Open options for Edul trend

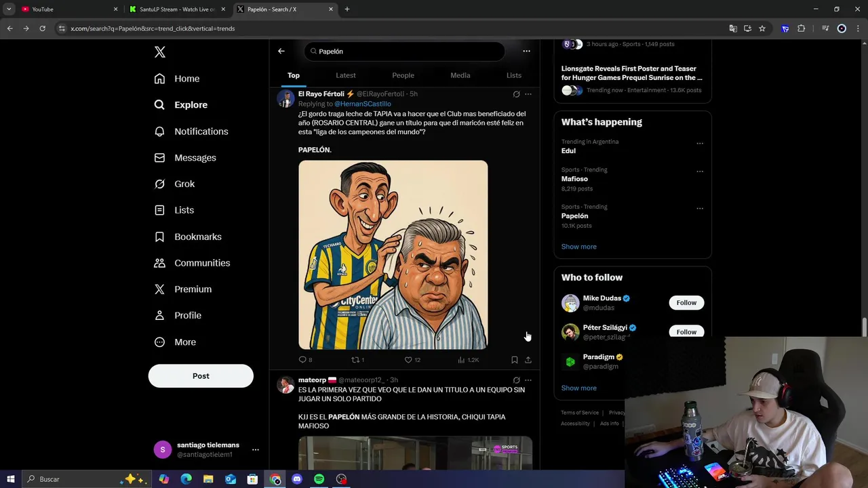[700, 143]
